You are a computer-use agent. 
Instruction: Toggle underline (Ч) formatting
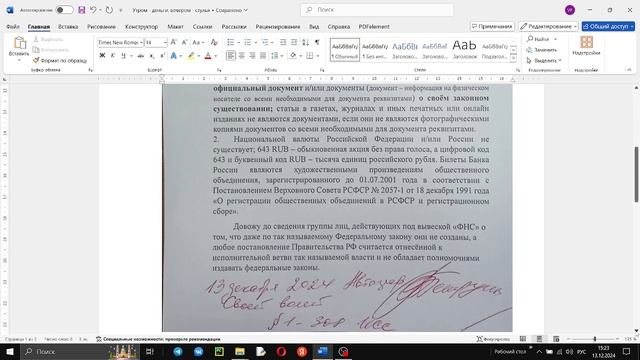pyautogui.click(x=123, y=56)
